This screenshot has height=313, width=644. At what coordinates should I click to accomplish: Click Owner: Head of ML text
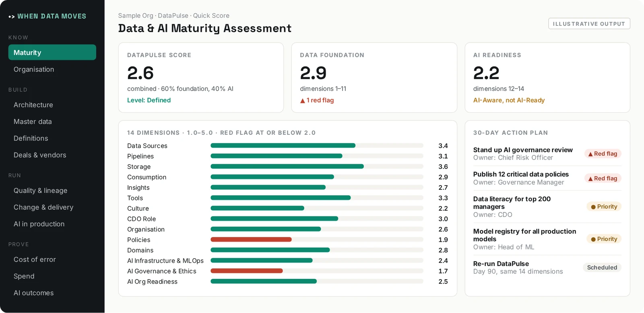point(504,247)
